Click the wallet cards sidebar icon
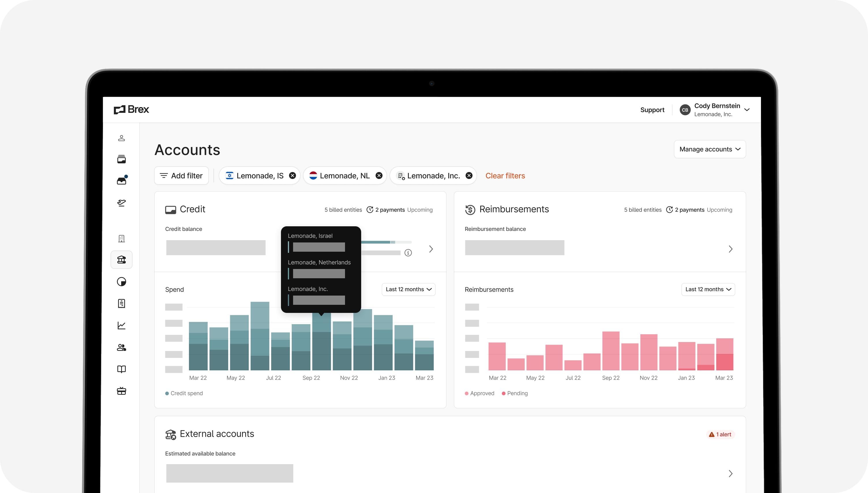 pos(121,159)
